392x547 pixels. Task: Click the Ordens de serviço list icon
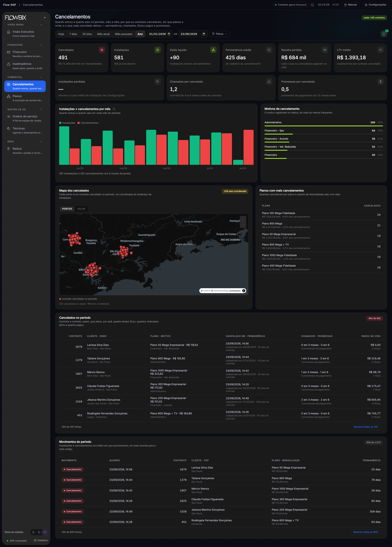(9, 117)
